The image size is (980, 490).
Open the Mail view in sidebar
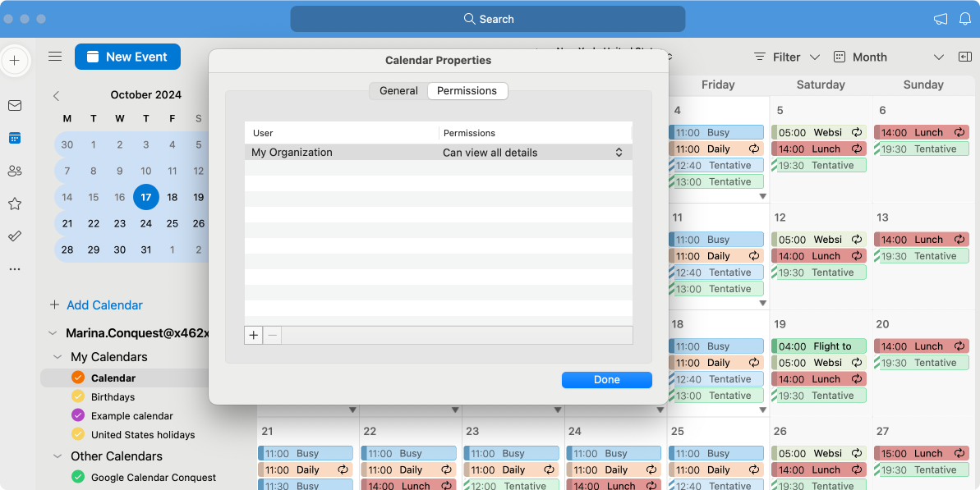(x=15, y=106)
